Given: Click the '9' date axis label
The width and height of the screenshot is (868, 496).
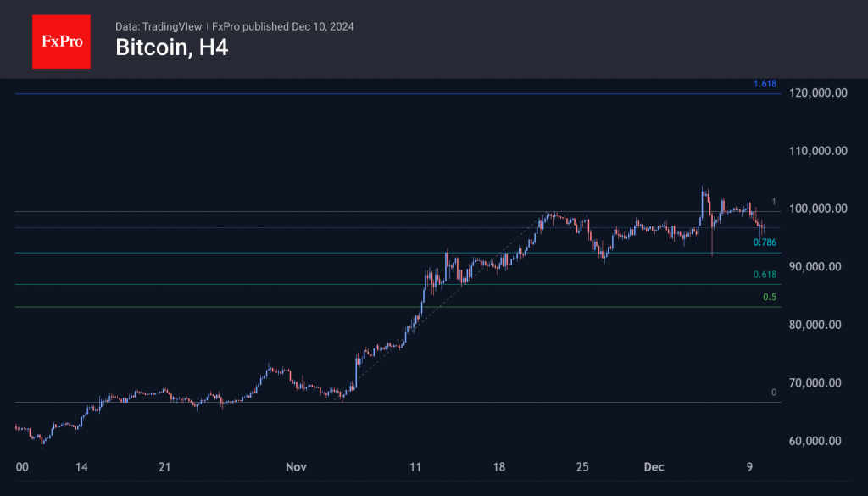Looking at the screenshot, I should [x=749, y=467].
